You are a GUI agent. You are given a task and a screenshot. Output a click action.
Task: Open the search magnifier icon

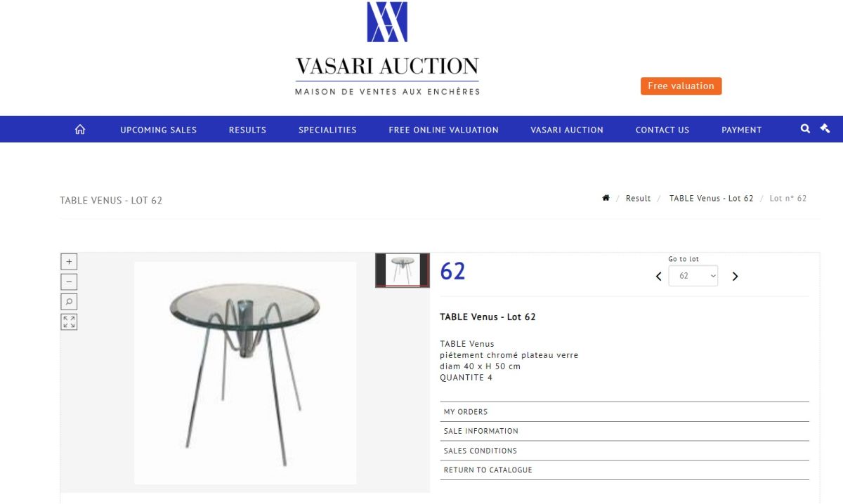(805, 128)
